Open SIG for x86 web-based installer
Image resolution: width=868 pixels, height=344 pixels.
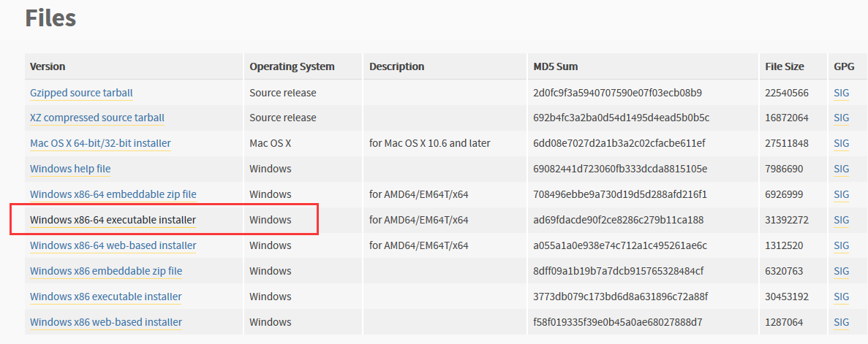[842, 322]
